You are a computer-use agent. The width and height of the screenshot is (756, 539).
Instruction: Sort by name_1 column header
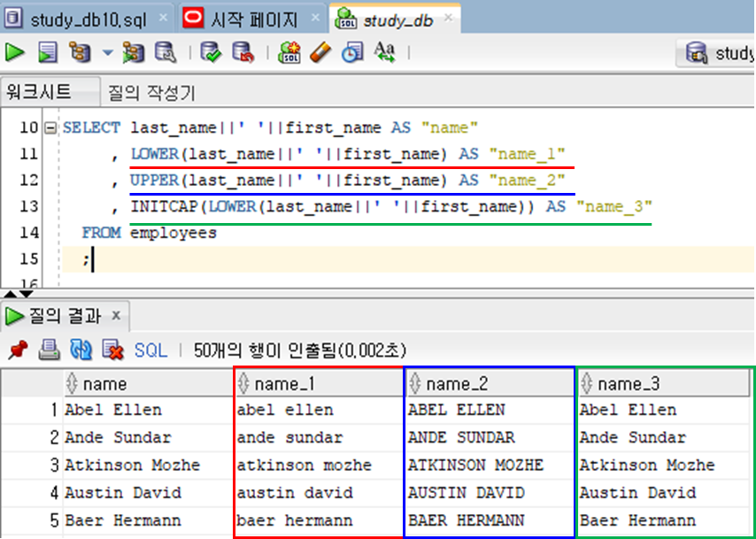point(320,384)
